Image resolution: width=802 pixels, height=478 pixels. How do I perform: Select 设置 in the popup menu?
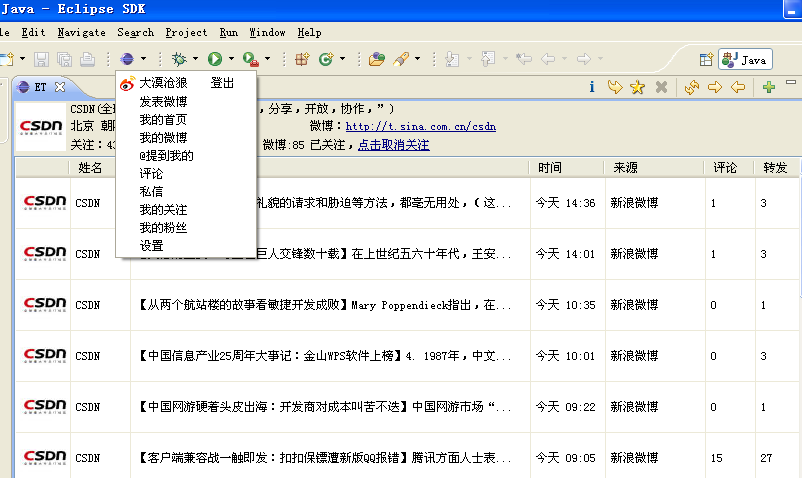tap(151, 246)
